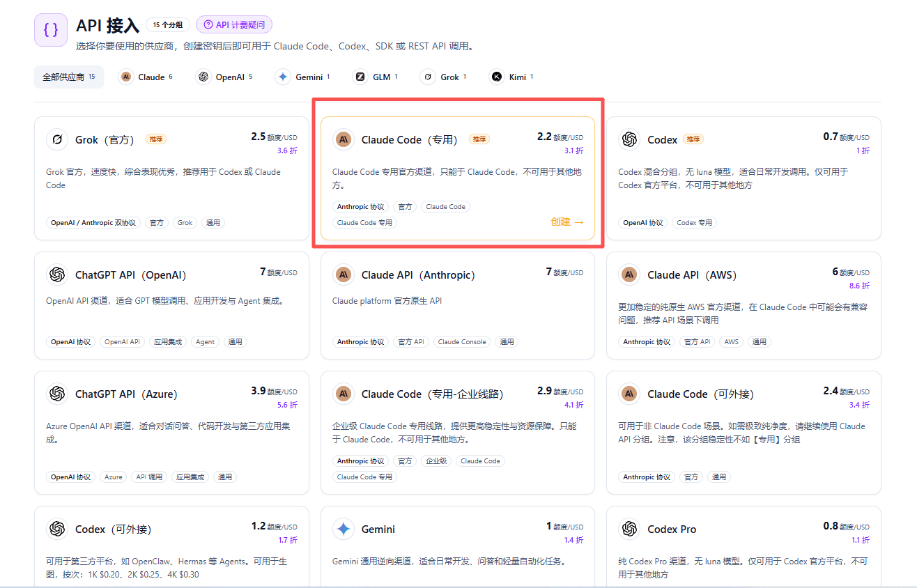Viewport: 917px width, 588px height.
Task: Click the Grok（官方）card icon
Action: 57,139
